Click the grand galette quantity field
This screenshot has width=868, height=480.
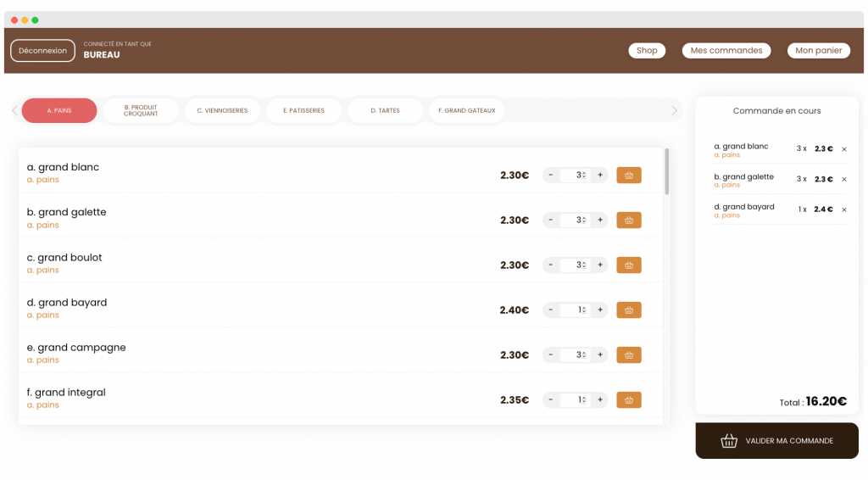click(x=574, y=220)
